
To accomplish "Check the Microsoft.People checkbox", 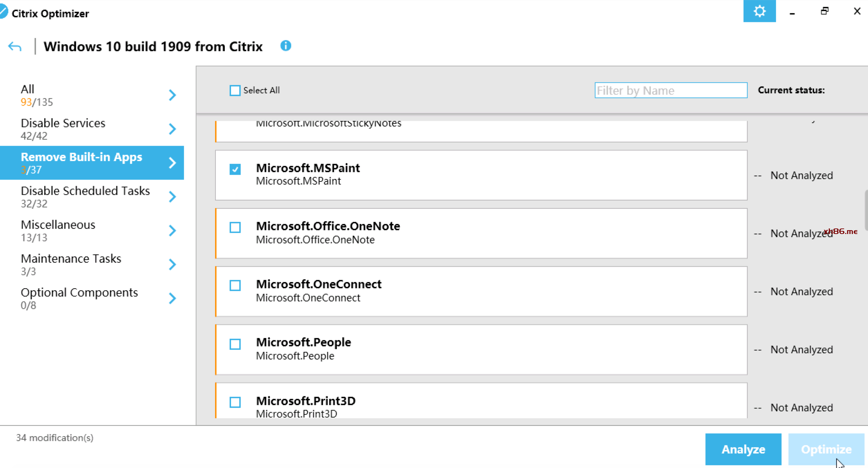I will pyautogui.click(x=235, y=344).
